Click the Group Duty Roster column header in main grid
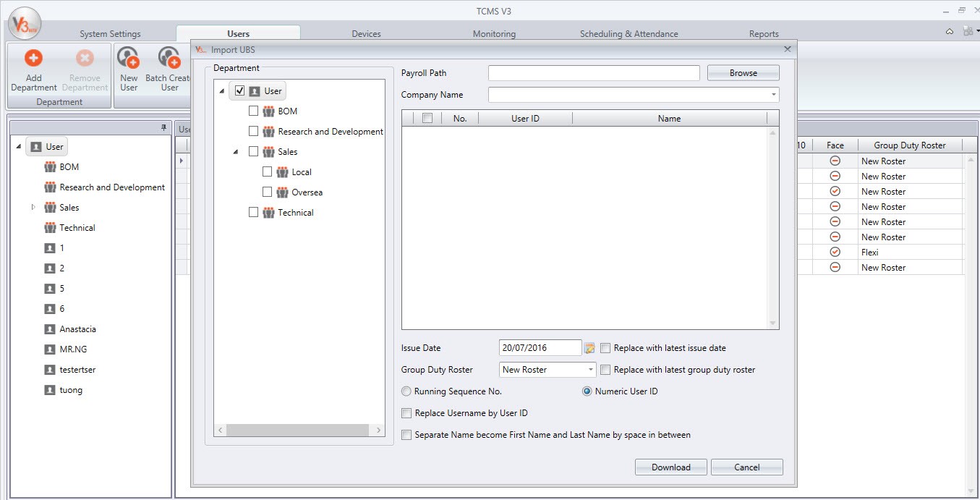Viewport: 980px width, 500px height. (x=909, y=145)
